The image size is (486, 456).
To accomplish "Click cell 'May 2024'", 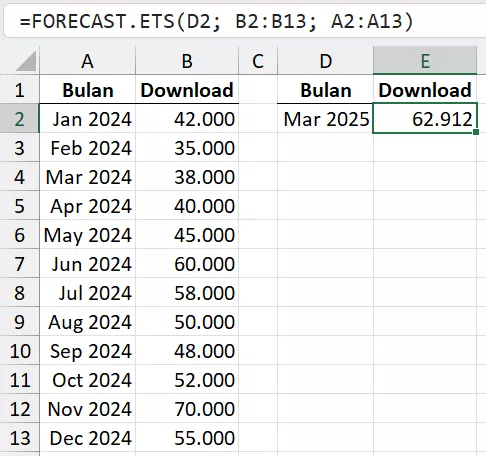I will coord(88,235).
